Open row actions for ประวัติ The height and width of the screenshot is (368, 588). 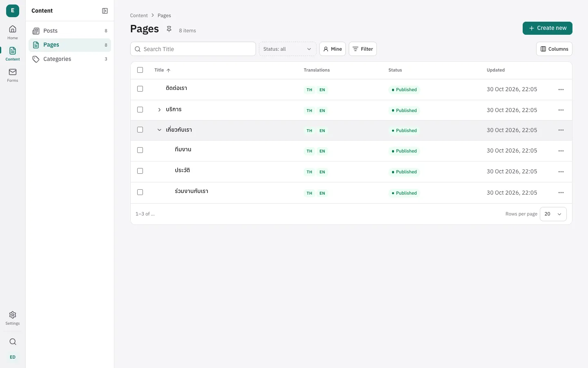pos(561,172)
